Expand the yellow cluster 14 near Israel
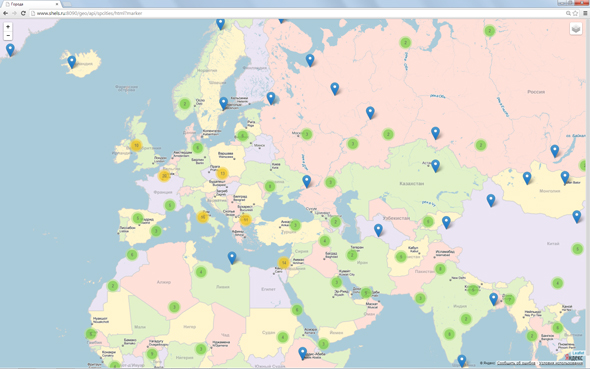The width and height of the screenshot is (590, 369). pos(284,263)
